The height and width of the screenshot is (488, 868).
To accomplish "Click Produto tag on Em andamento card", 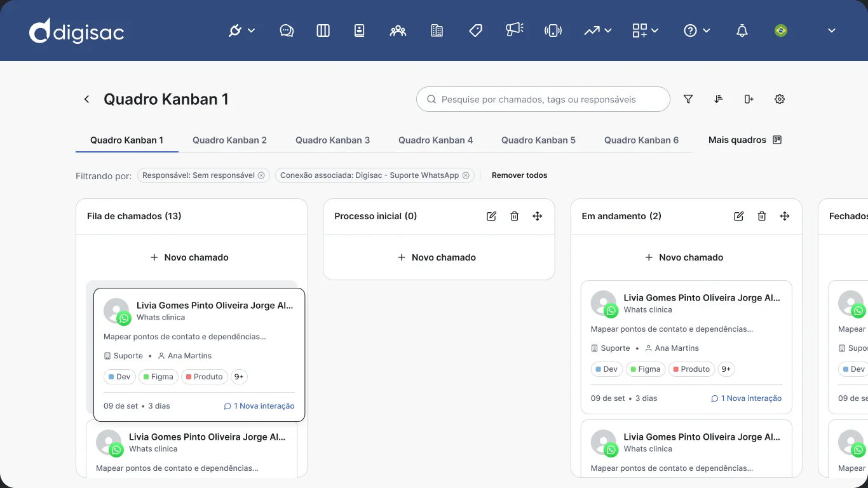I will pos(691,369).
